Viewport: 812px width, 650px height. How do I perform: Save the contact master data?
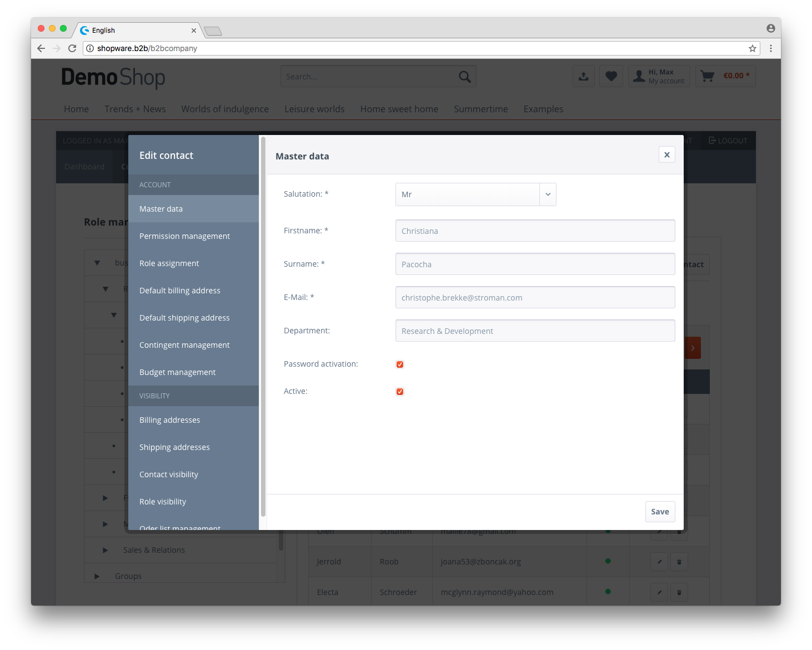tap(660, 512)
